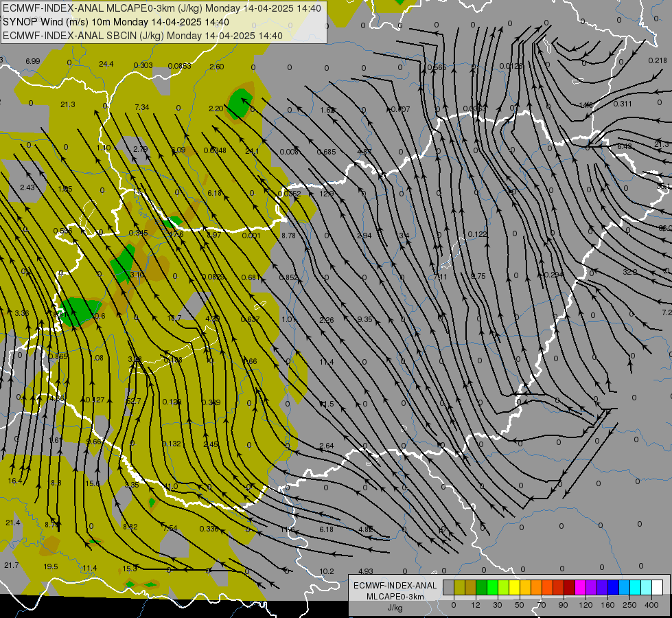The height and width of the screenshot is (618, 672).
Task: Click the map value 32.2
Action: [629, 272]
